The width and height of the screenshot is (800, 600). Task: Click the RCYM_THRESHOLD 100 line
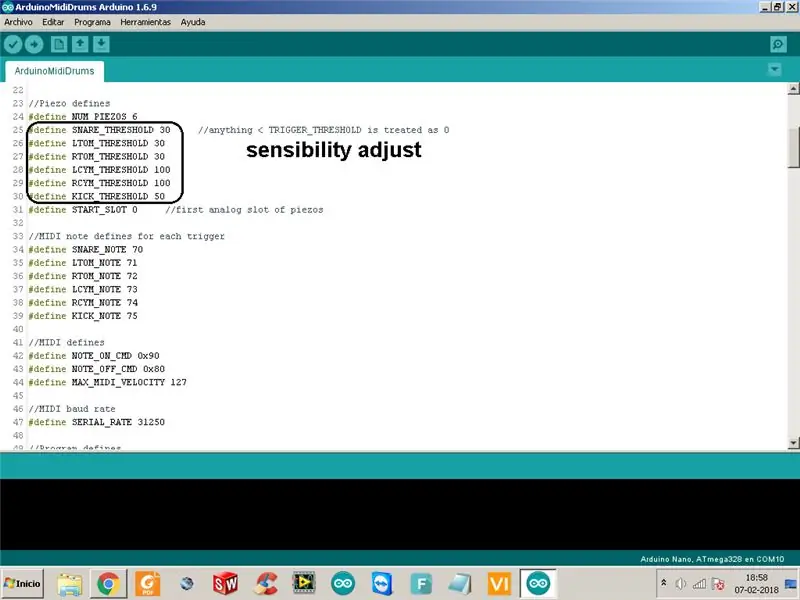tap(99, 183)
